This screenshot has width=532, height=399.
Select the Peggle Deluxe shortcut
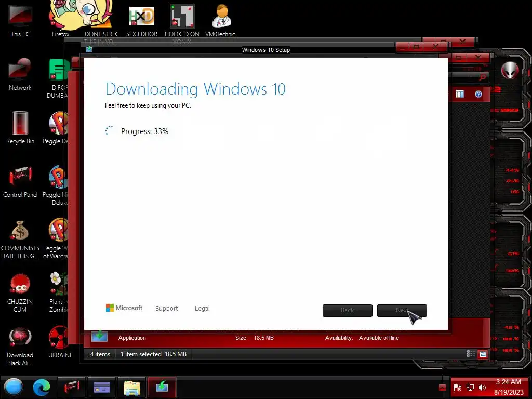coord(56,128)
